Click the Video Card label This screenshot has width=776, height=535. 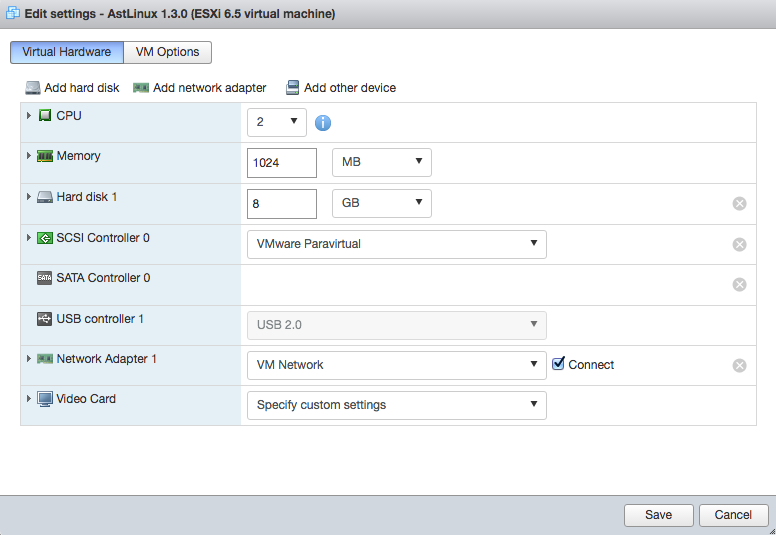[86, 399]
